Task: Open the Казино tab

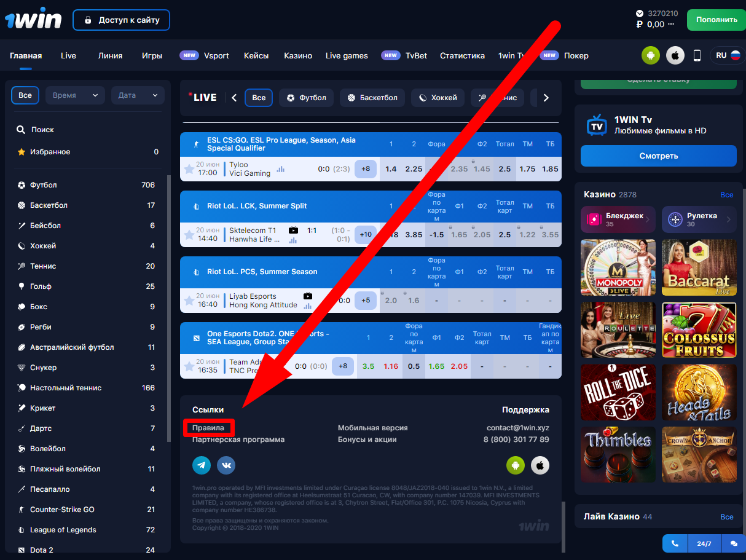Action: point(298,55)
